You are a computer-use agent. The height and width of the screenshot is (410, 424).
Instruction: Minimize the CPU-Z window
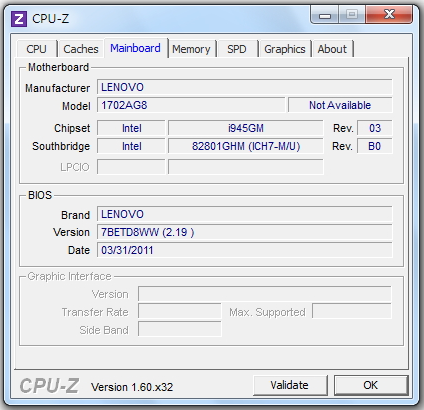324,15
